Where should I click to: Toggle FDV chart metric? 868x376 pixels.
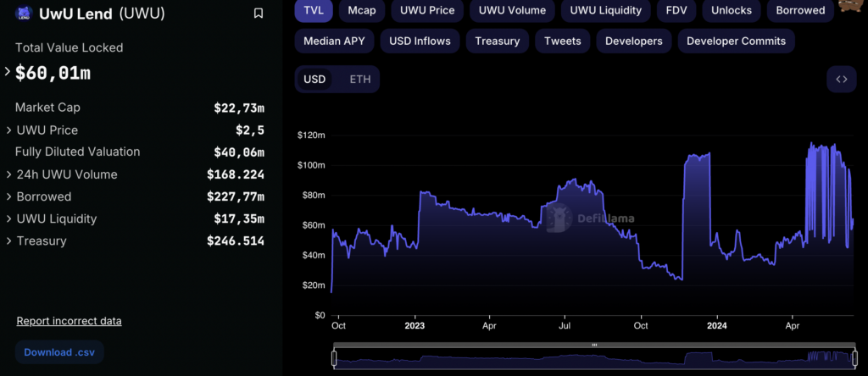[676, 10]
